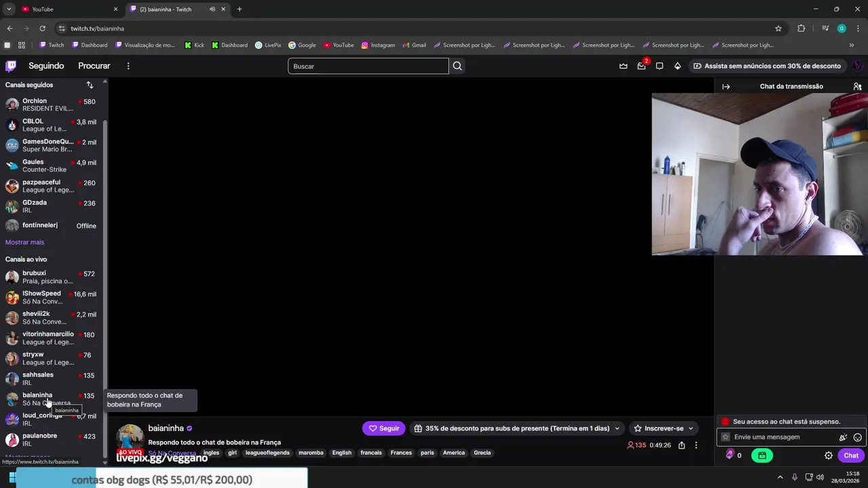Image resolution: width=868 pixels, height=488 pixels.
Task: Click the user profile avatar top right
Action: (857, 66)
